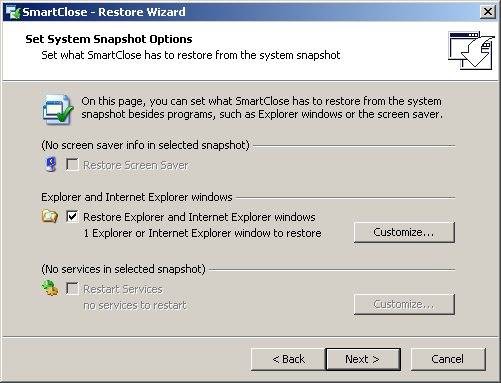Click '(No services in selected snapshot)' label
501x383 pixels.
[123, 269]
